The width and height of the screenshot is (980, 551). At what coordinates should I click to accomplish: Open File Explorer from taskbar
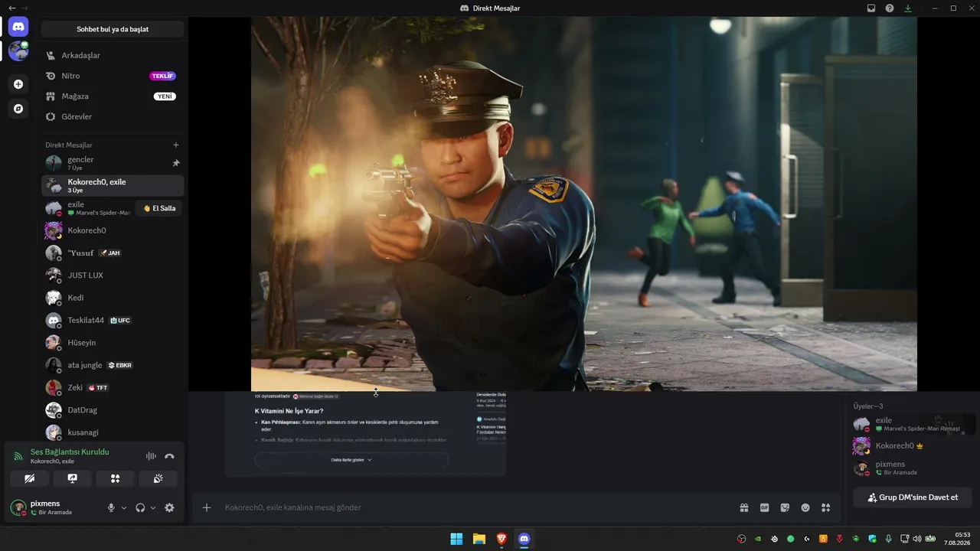[479, 539]
